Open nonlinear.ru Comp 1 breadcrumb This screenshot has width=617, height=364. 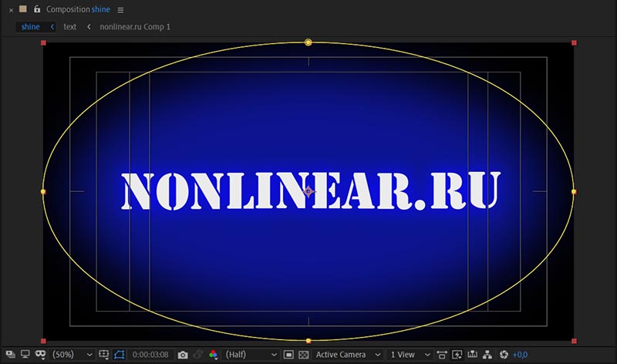click(135, 27)
